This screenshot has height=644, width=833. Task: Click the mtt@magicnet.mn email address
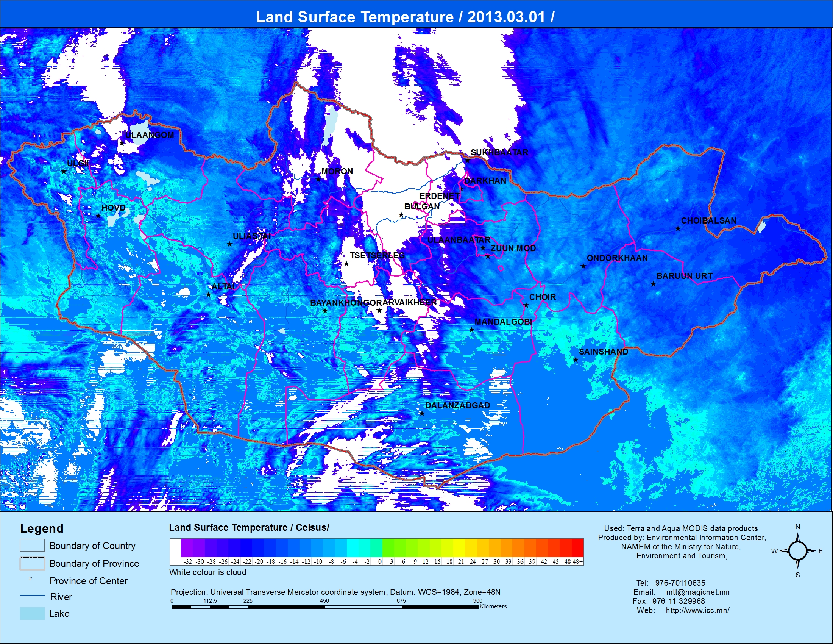[x=697, y=592]
